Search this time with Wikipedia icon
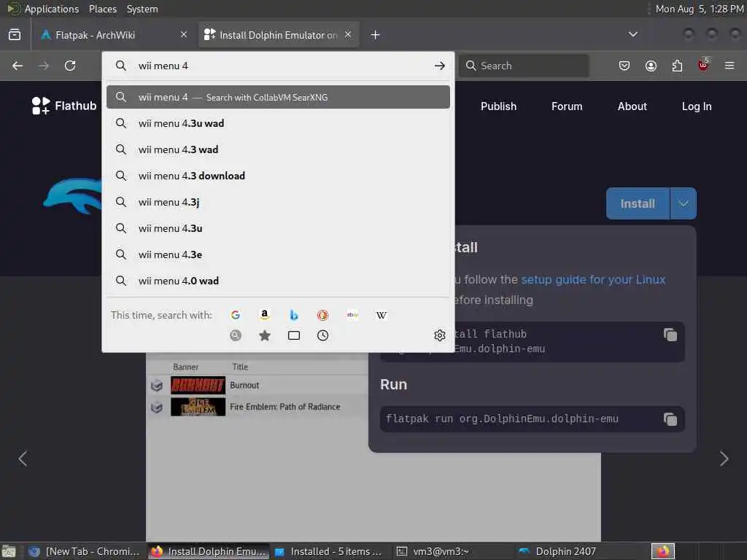 click(x=382, y=315)
